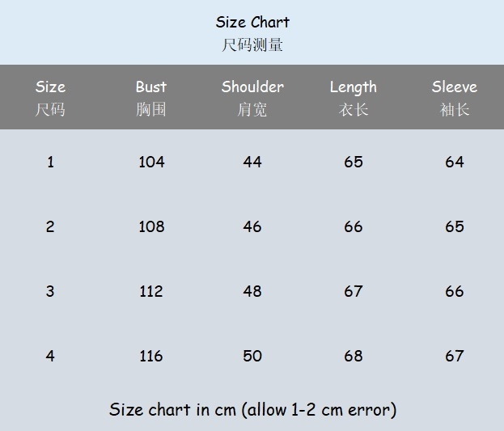Click the Shoulder column header
The image size is (504, 431).
coord(252,87)
